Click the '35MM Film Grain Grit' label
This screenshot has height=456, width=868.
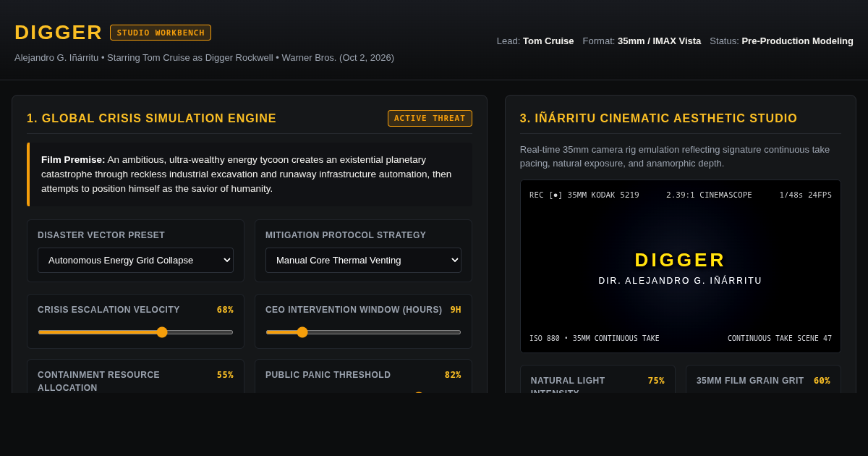click(750, 381)
